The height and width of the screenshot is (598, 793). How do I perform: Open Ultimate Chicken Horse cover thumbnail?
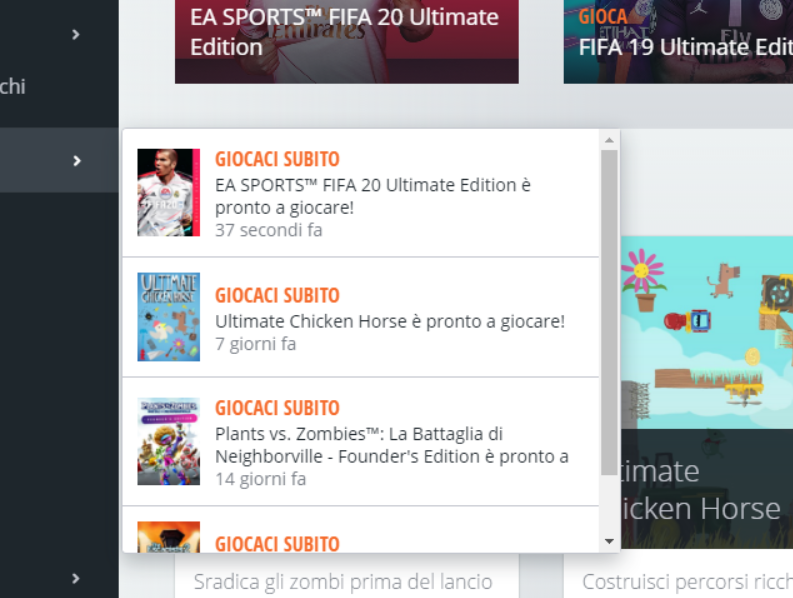pos(168,317)
